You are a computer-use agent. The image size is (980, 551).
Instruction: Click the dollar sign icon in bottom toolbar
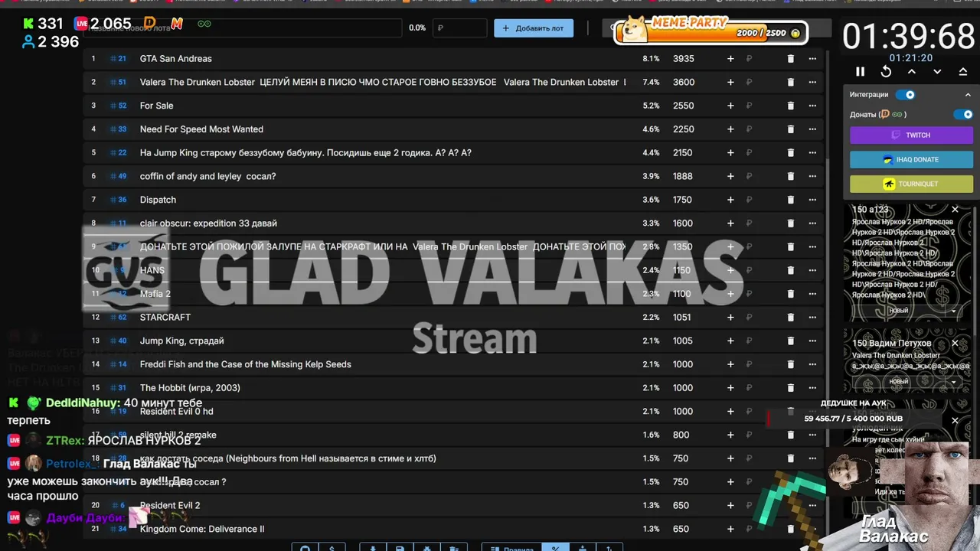332,547
